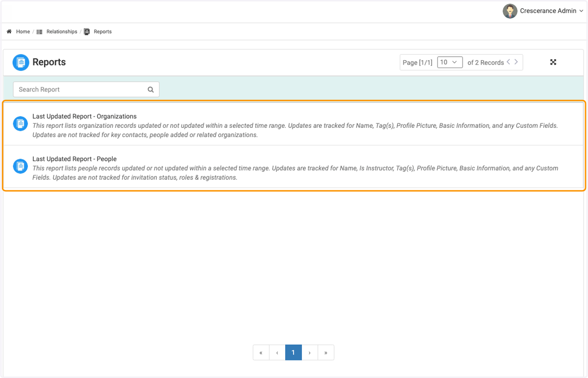Go to previous page with ‹ button
The height and width of the screenshot is (378, 588).
pos(277,353)
